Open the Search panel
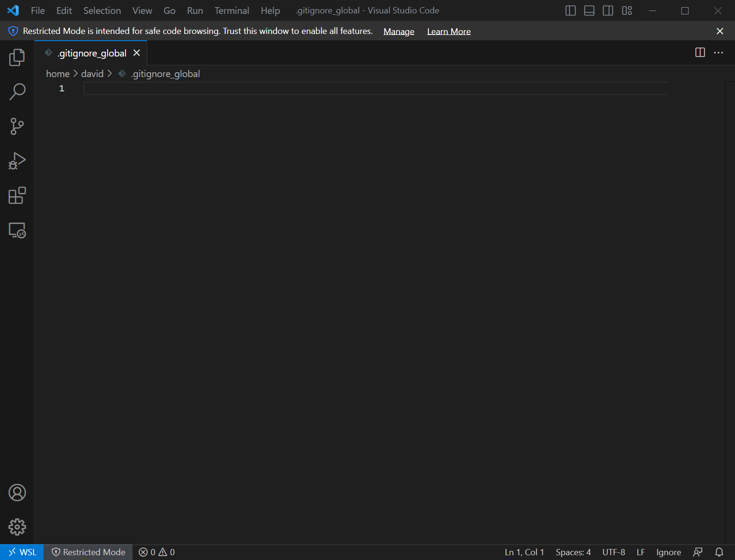The image size is (735, 560). pyautogui.click(x=17, y=91)
